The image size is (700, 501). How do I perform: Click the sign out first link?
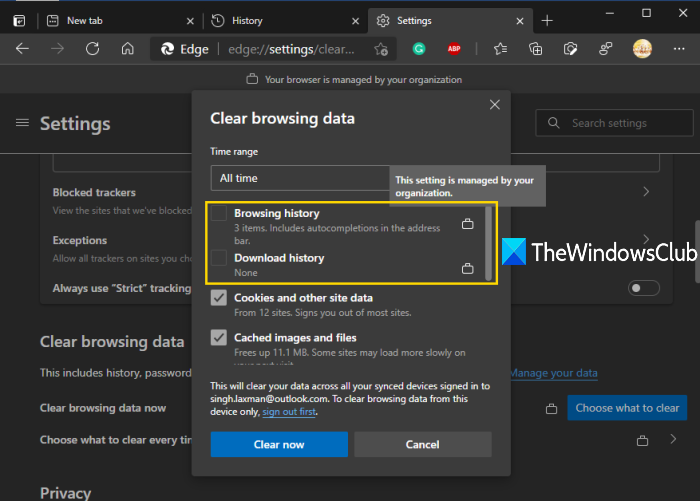point(287,411)
